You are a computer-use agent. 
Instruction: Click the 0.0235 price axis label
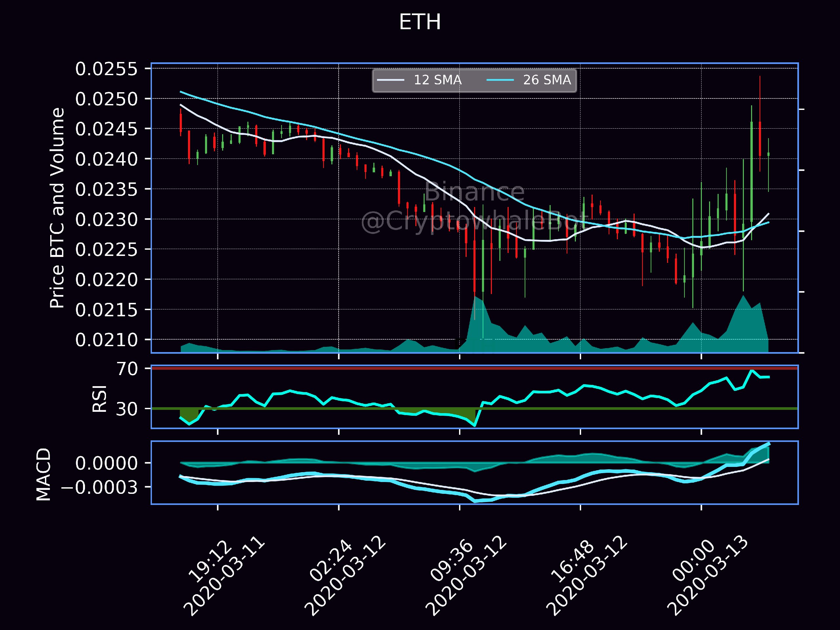pos(106,189)
